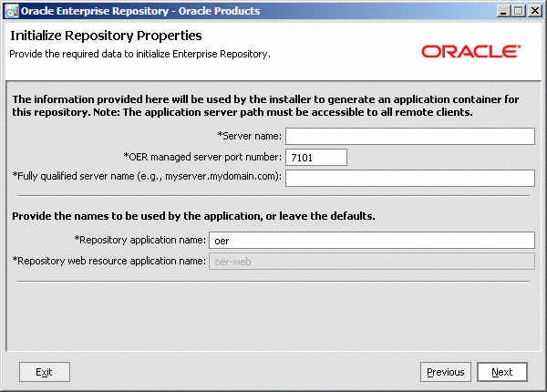Click the '*Repository application name:' label
The width and height of the screenshot is (547, 392).
(x=139, y=240)
